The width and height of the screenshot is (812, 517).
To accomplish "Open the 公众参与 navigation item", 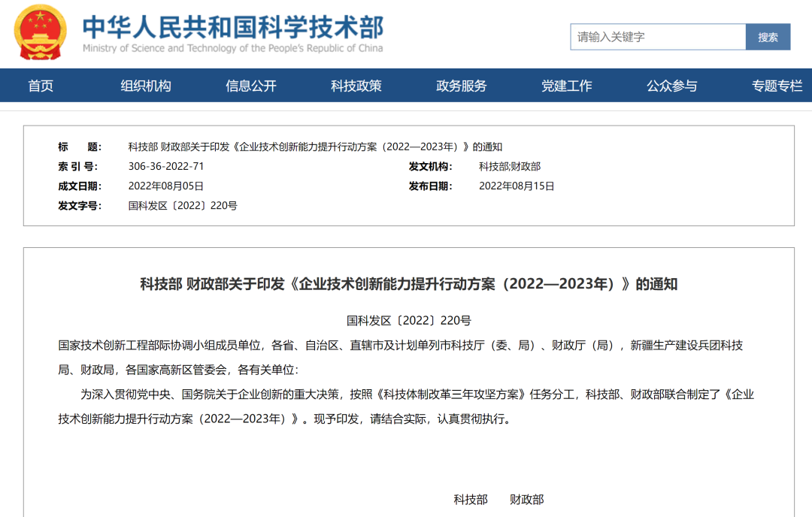I will [x=671, y=86].
